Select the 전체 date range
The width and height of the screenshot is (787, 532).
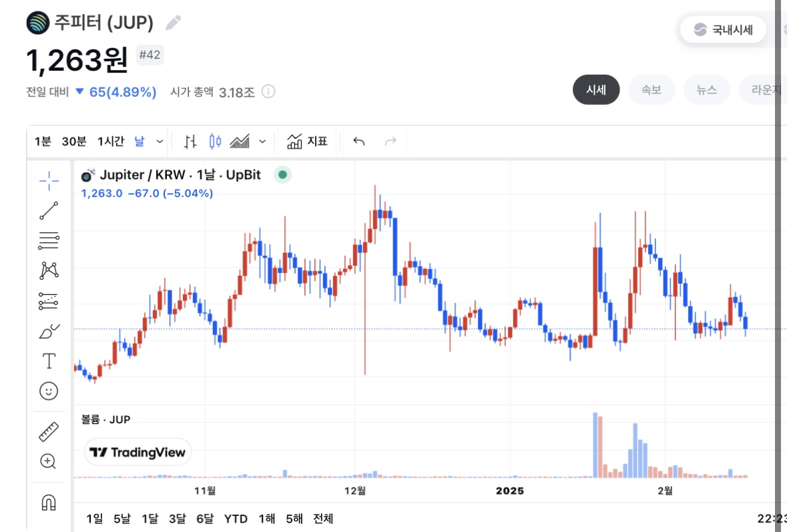(323, 519)
